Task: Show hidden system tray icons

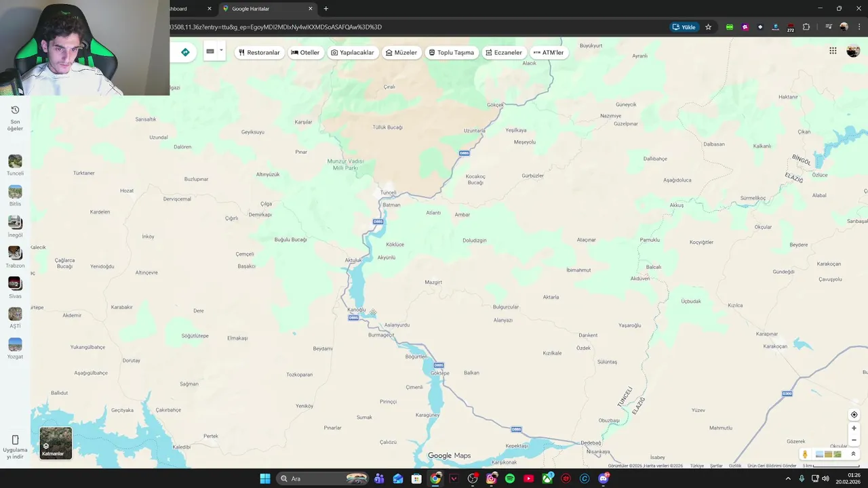Action: (x=788, y=479)
